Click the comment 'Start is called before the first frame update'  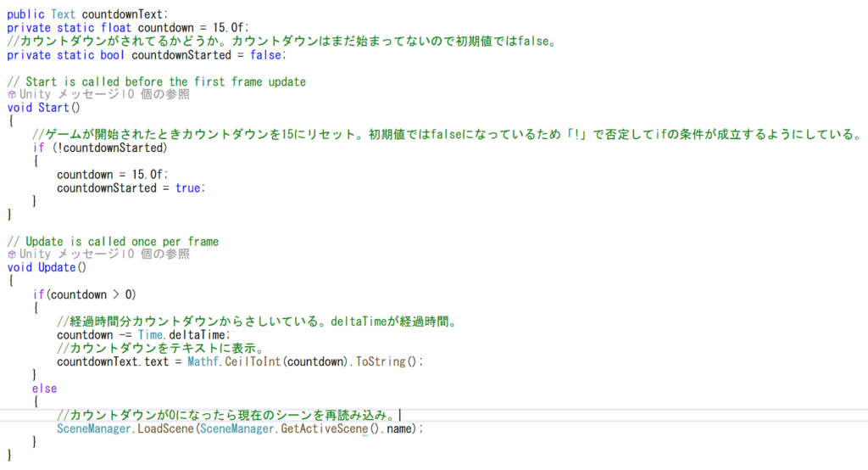(x=156, y=81)
